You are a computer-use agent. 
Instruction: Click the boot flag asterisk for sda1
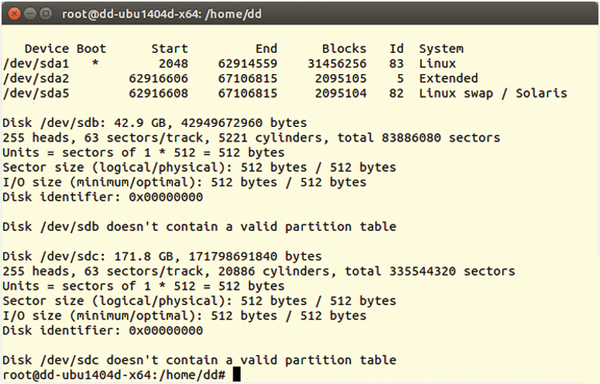point(95,63)
